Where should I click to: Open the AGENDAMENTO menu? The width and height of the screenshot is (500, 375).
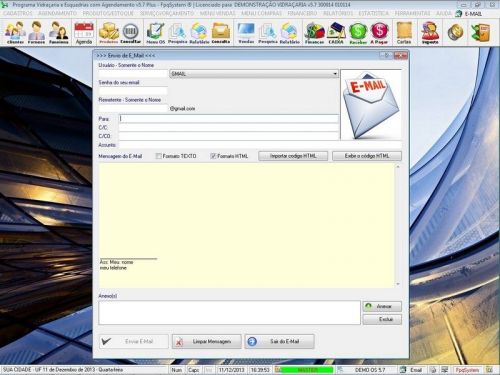(57, 13)
